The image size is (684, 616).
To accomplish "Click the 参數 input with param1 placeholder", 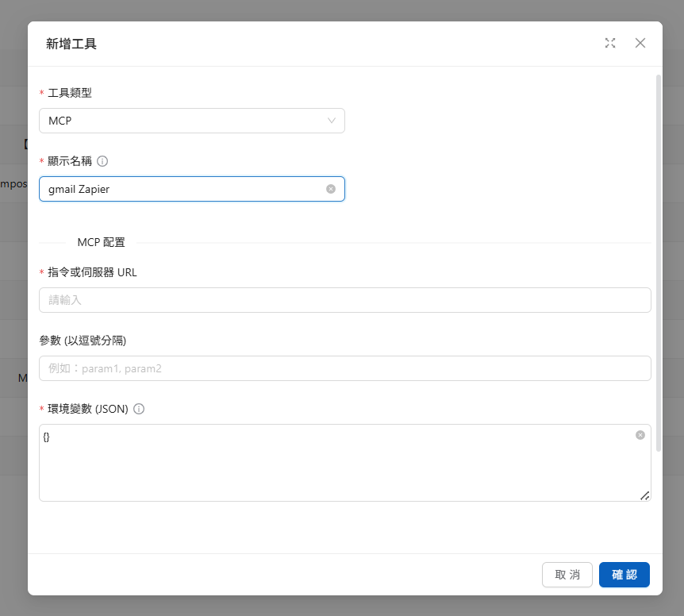I will click(344, 368).
